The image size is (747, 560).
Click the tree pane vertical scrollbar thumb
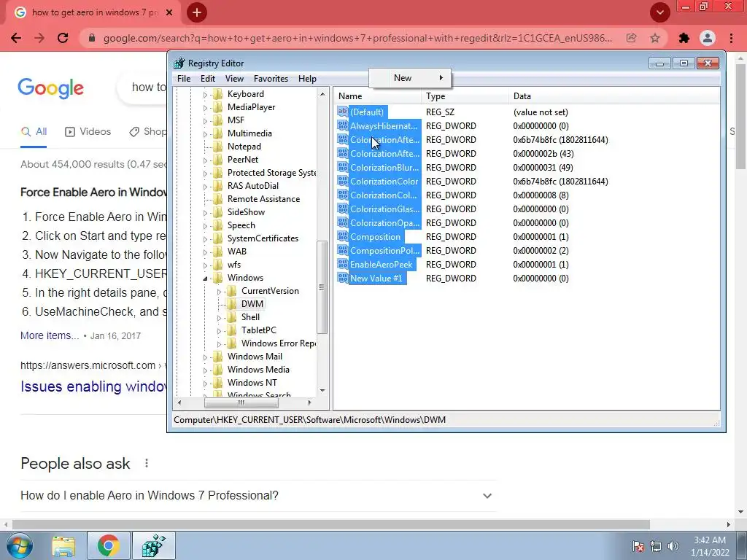pos(322,287)
